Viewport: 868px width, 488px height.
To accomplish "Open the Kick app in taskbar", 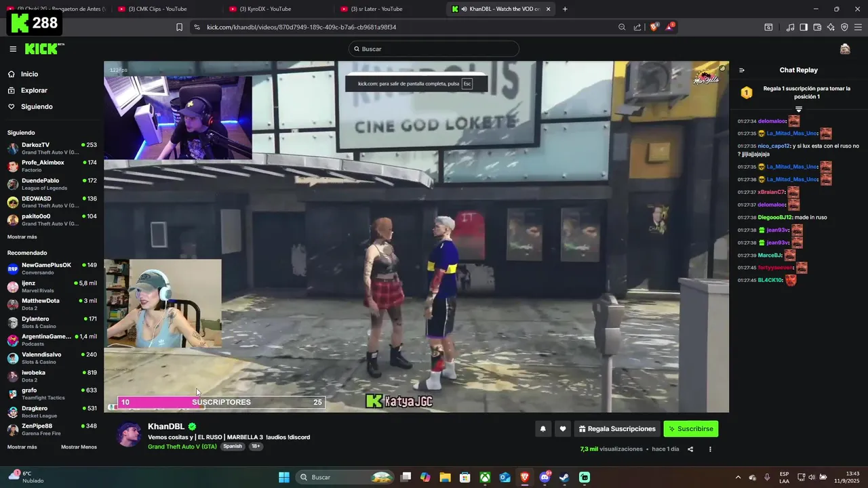I will pyautogui.click(x=585, y=477).
